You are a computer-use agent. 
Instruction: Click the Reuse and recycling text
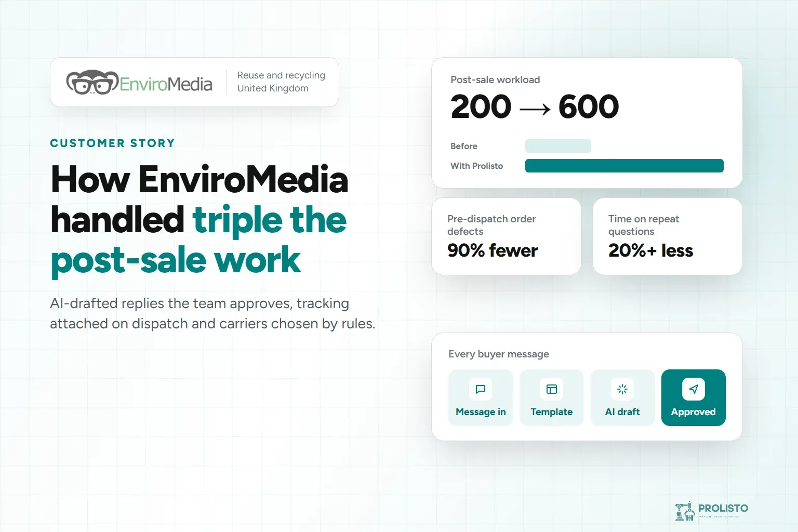pos(281,75)
